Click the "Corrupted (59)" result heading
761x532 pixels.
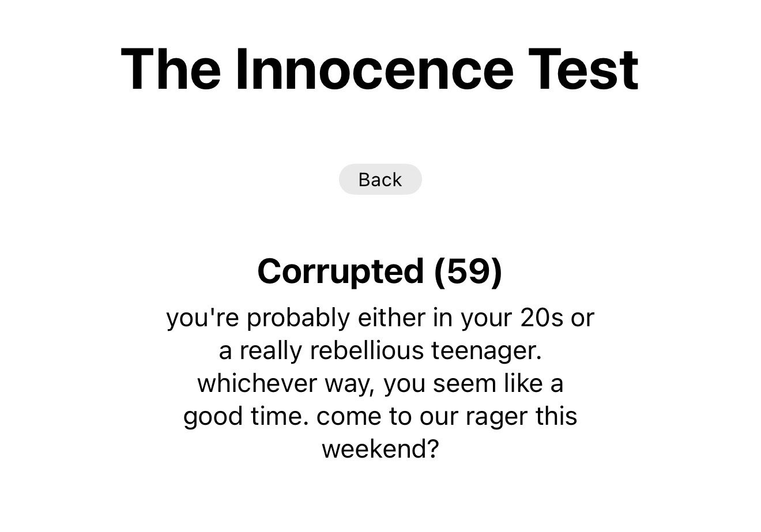380,271
